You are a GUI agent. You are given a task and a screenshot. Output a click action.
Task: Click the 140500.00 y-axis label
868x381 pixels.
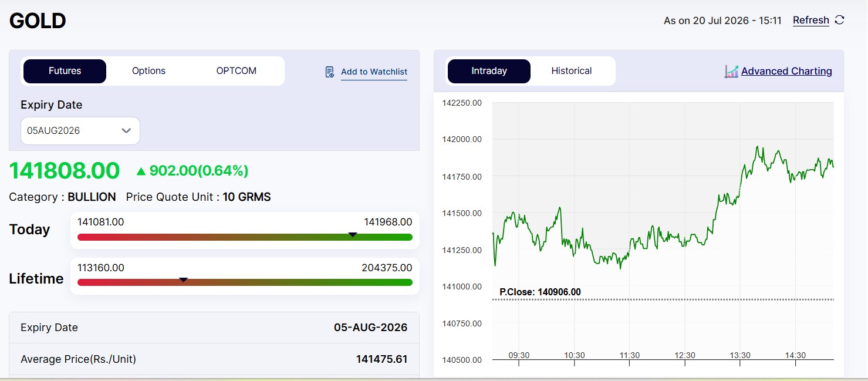pyautogui.click(x=462, y=360)
